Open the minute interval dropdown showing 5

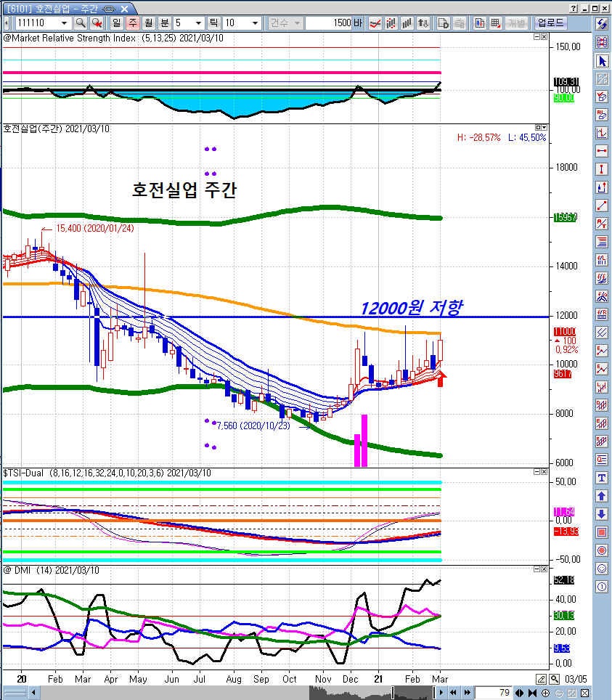pos(199,23)
